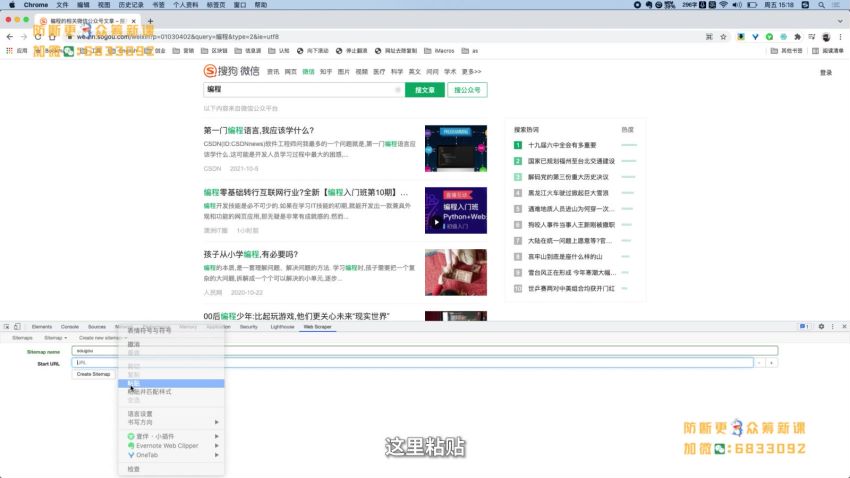The image size is (850, 478).
Task: Open the OneTab extension icon in toolbar
Action: coord(755,37)
